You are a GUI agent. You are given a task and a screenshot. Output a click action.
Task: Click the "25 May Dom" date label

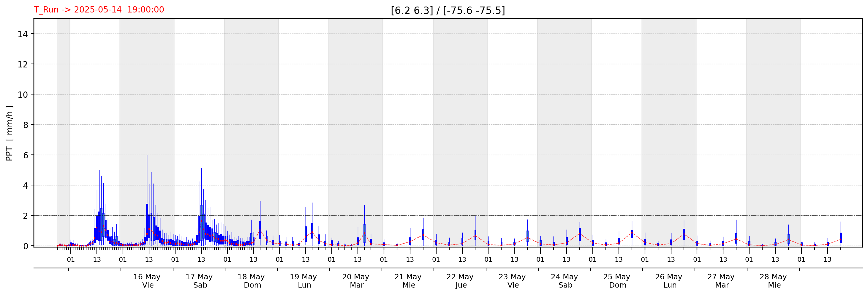(x=617, y=281)
